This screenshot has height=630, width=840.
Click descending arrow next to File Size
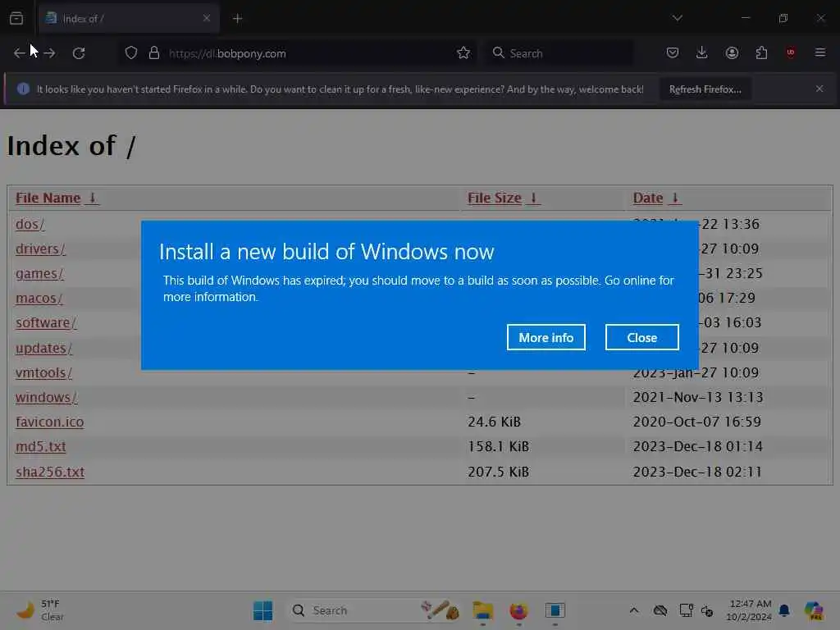click(x=533, y=199)
